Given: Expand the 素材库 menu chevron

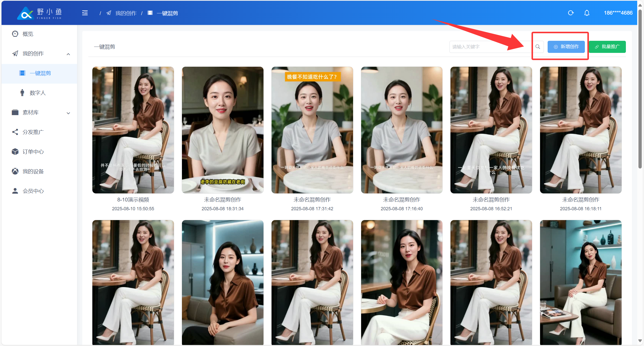Looking at the screenshot, I should [68, 113].
